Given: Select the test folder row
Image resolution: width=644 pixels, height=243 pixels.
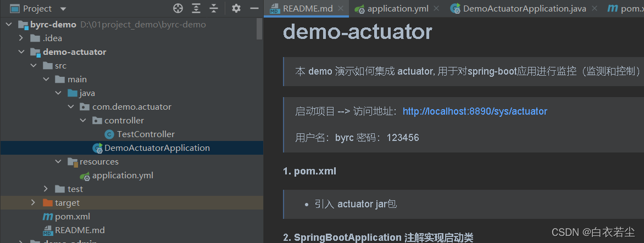Looking at the screenshot, I should click(131, 189).
